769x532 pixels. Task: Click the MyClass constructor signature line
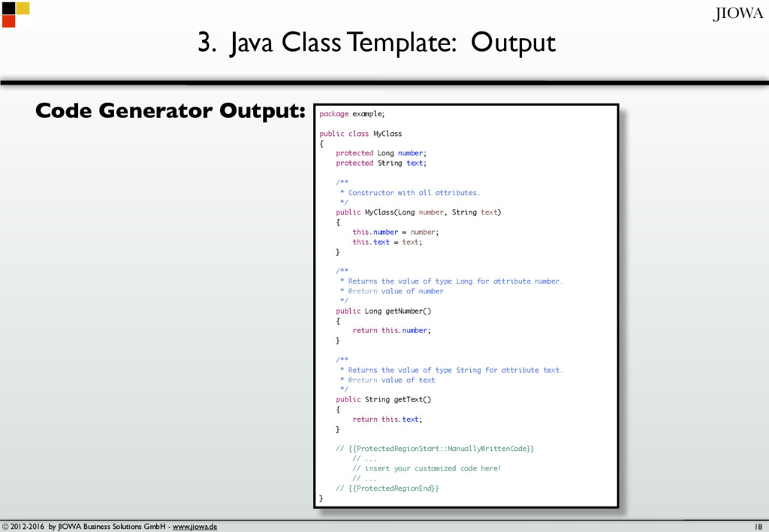coord(418,212)
